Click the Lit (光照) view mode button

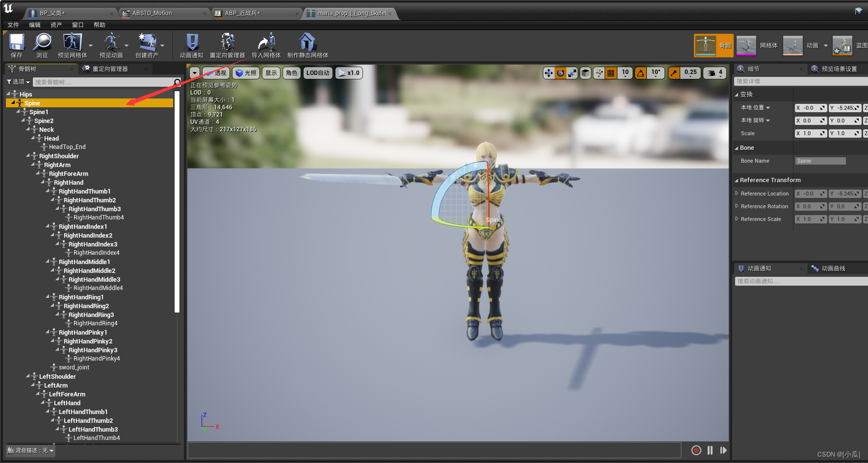tap(246, 73)
